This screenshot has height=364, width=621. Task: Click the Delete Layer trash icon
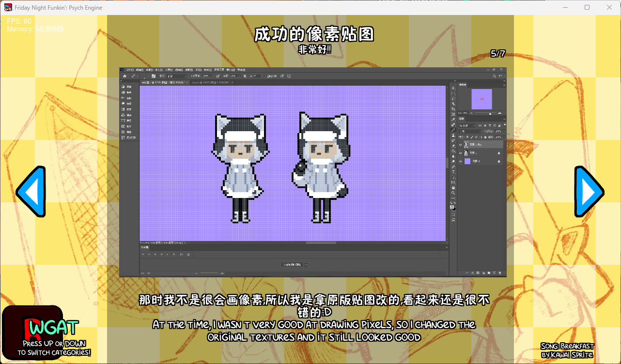(x=500, y=273)
